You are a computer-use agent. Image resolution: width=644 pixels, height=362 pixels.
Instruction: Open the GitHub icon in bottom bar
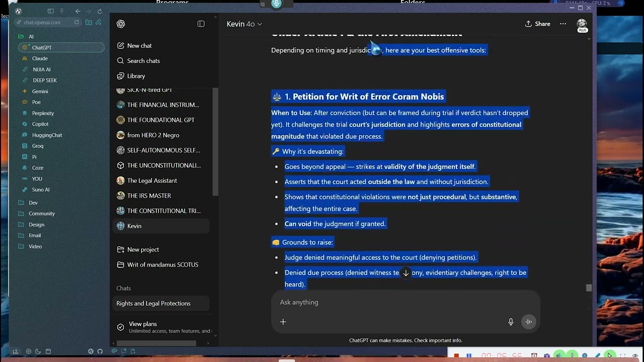(x=100, y=351)
